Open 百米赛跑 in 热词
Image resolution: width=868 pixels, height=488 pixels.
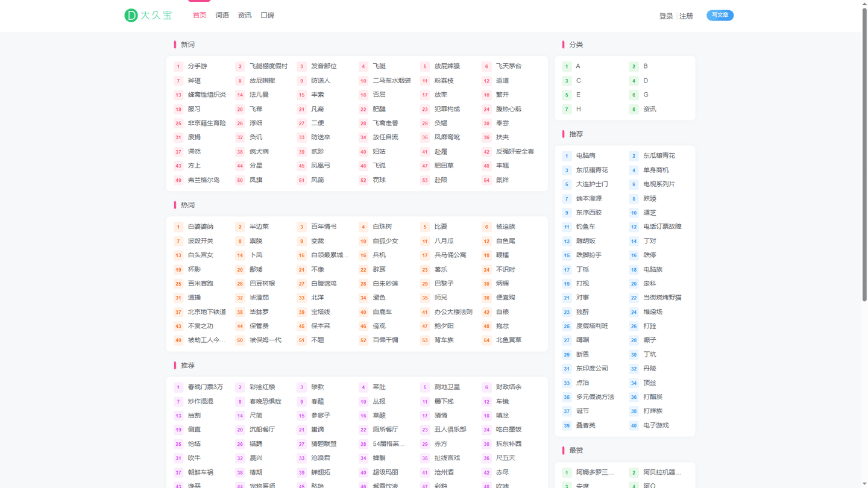click(x=200, y=283)
